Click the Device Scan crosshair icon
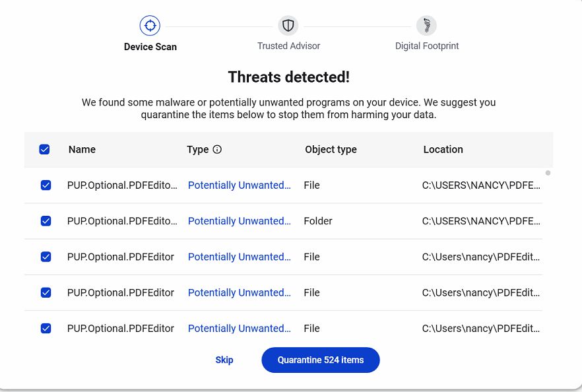The height and width of the screenshot is (392, 582). pyautogui.click(x=150, y=26)
